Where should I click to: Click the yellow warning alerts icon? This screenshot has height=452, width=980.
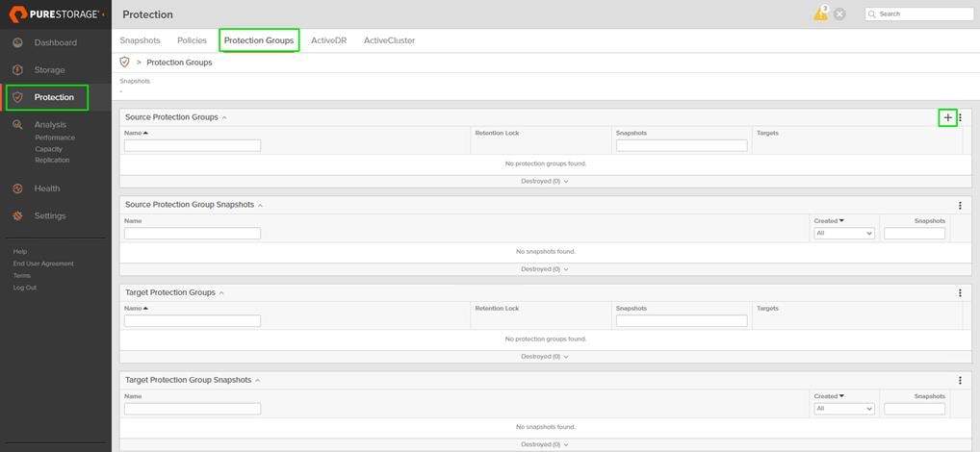click(x=820, y=13)
